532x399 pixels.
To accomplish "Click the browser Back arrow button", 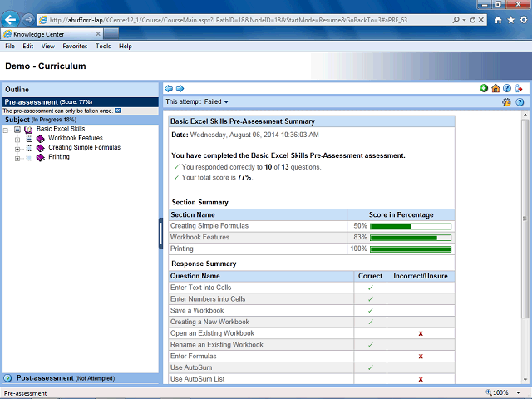I will tap(10, 20).
